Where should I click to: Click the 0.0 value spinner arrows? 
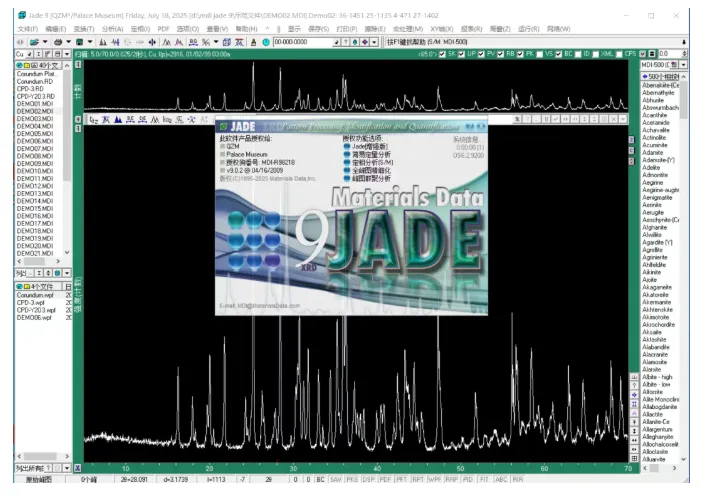click(x=684, y=54)
